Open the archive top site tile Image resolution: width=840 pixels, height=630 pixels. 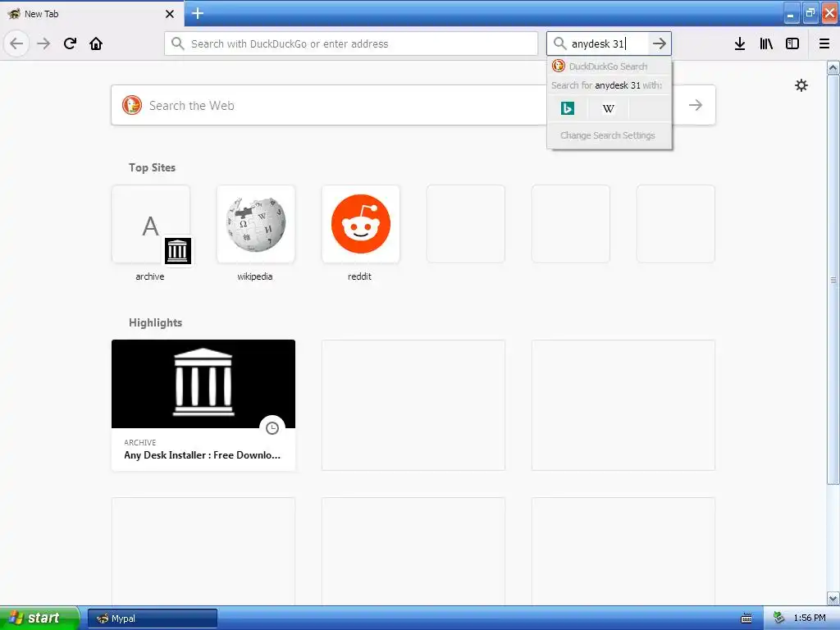click(x=151, y=224)
